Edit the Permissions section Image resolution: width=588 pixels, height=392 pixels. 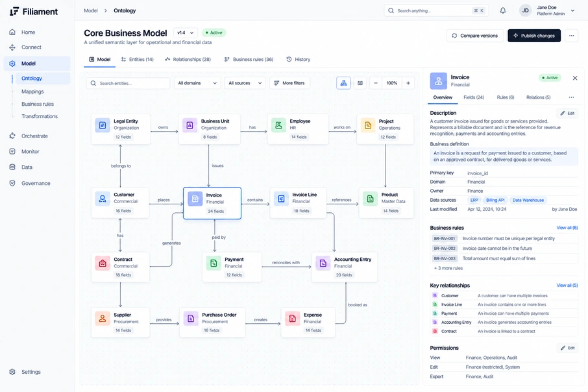tap(567, 348)
